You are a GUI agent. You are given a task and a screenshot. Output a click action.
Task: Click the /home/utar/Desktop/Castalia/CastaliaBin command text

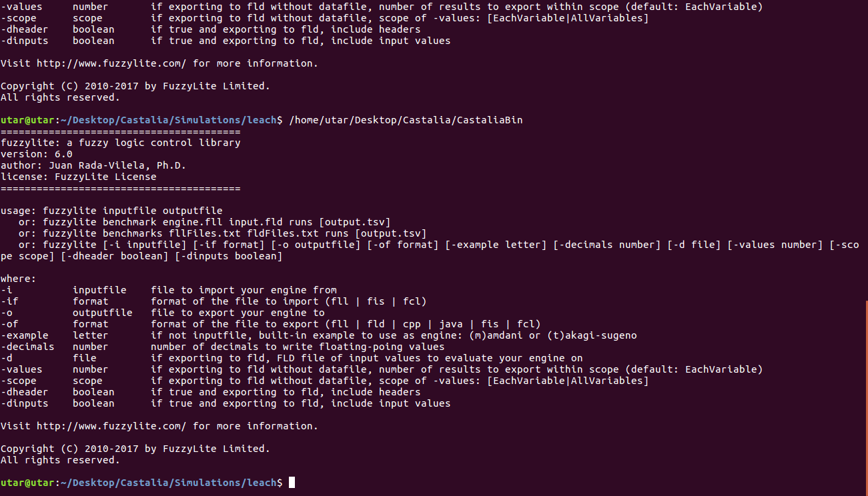click(x=406, y=120)
